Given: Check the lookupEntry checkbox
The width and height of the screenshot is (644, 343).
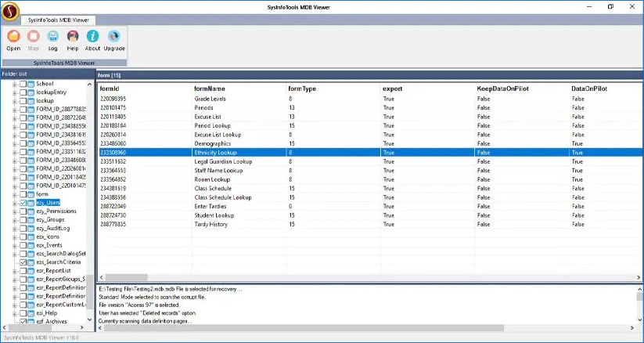Looking at the screenshot, I should (23, 92).
